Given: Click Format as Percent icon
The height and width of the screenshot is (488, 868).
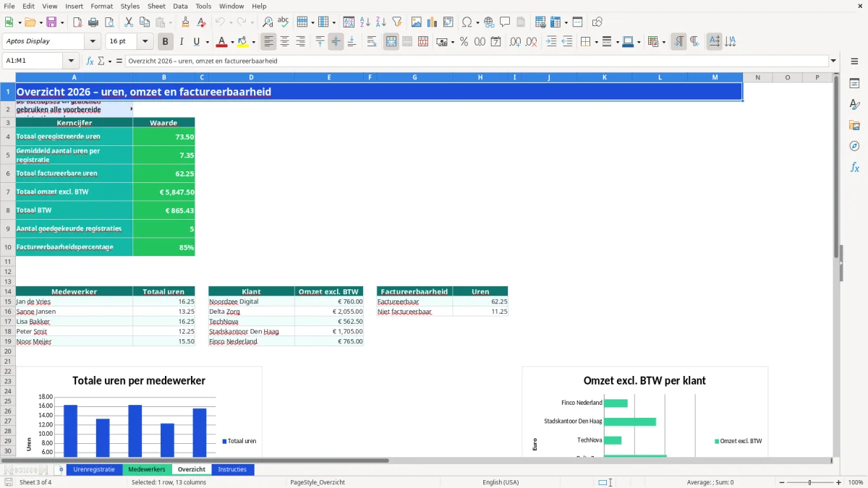Looking at the screenshot, I should 464,42.
